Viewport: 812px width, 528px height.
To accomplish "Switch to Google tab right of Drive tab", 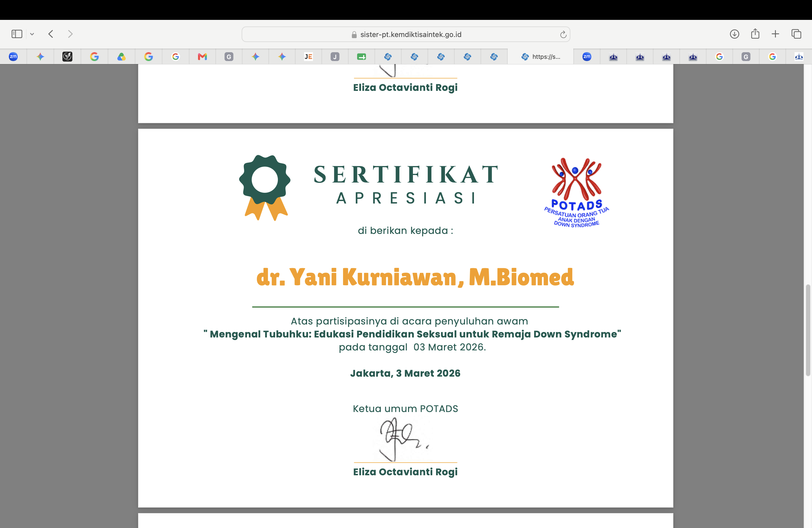I will pyautogui.click(x=148, y=57).
